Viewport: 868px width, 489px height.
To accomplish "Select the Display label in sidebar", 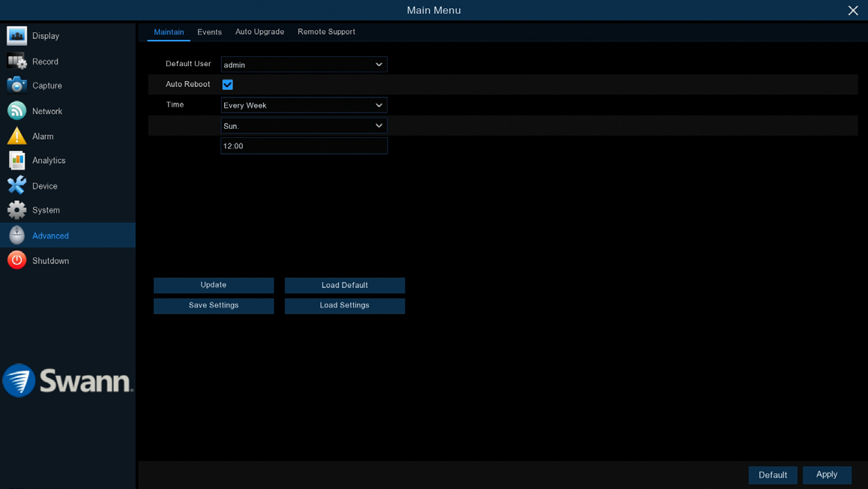I will click(x=46, y=36).
